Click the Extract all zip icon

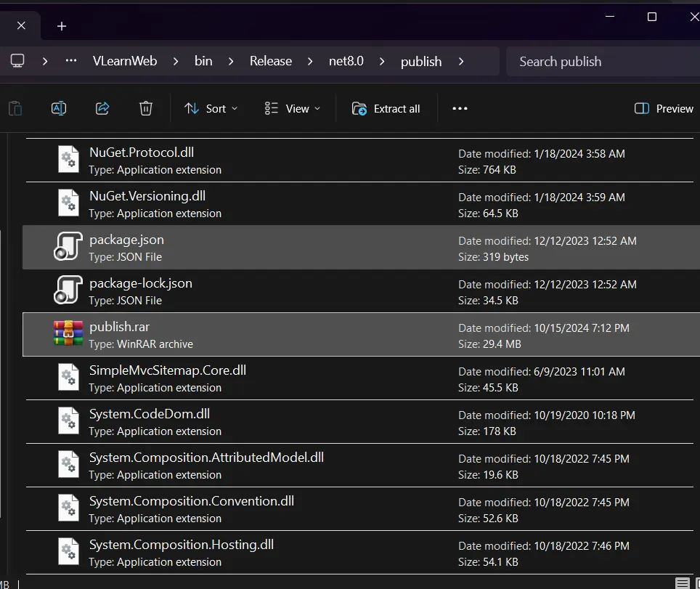[359, 108]
